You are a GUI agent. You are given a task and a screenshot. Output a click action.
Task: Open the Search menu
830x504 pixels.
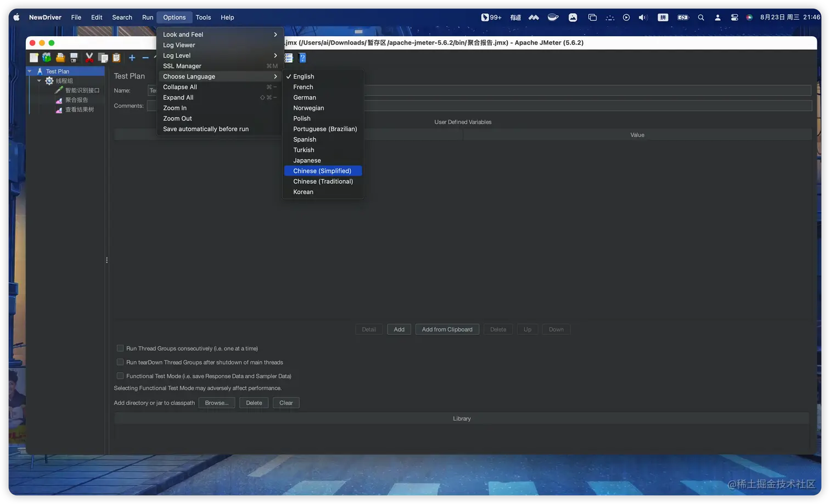(x=122, y=17)
